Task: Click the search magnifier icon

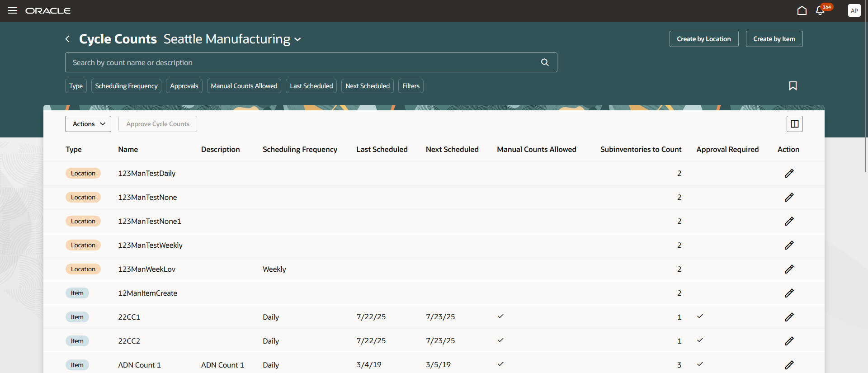Action: click(x=545, y=62)
